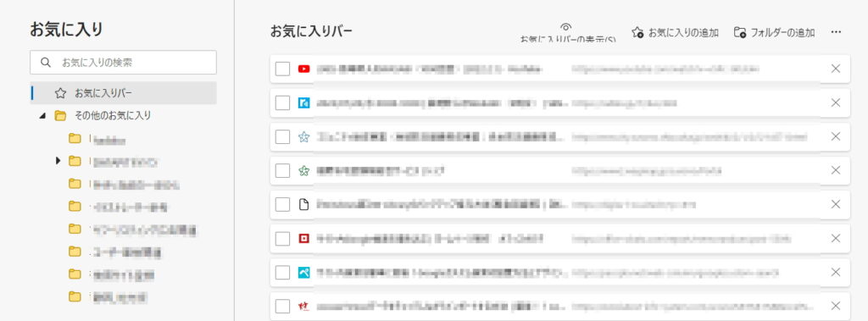Open the three-dots more options menu

click(836, 33)
